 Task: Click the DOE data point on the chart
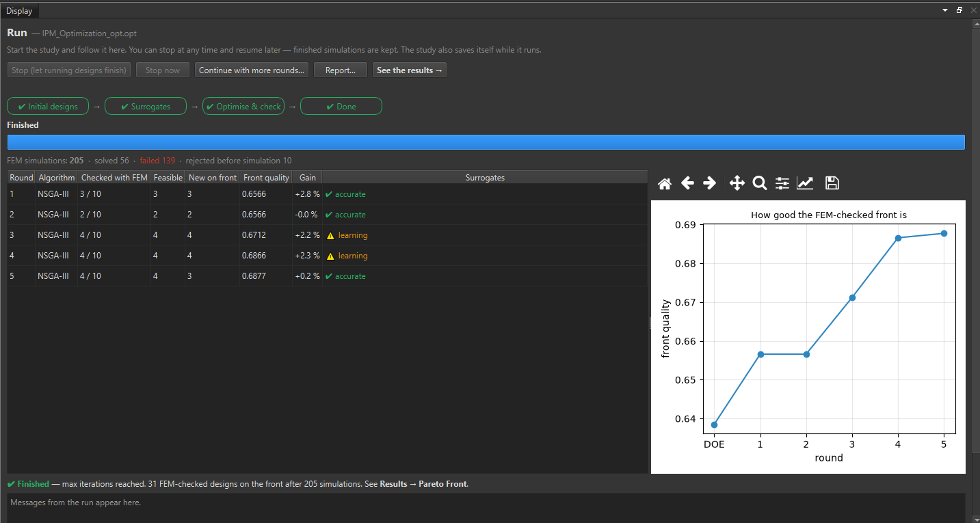(714, 425)
